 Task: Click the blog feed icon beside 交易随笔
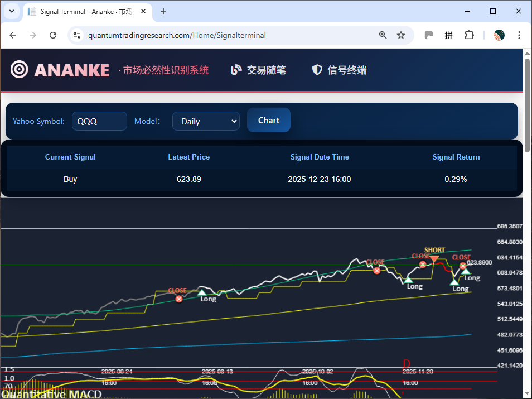(x=236, y=70)
